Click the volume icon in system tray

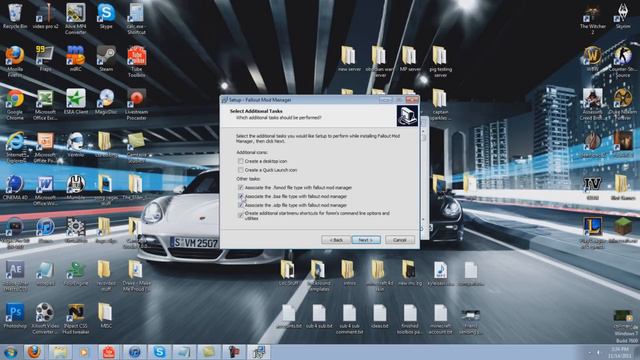[x=598, y=352]
